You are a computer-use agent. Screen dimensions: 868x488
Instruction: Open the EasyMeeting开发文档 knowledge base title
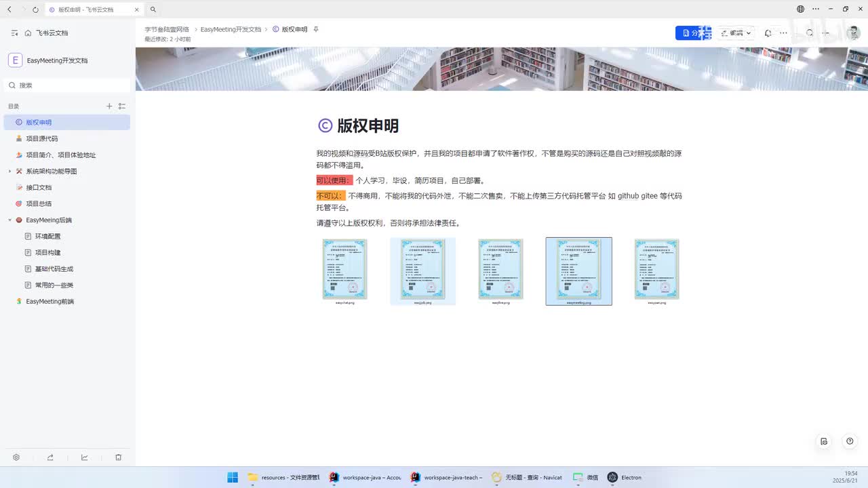coord(57,60)
